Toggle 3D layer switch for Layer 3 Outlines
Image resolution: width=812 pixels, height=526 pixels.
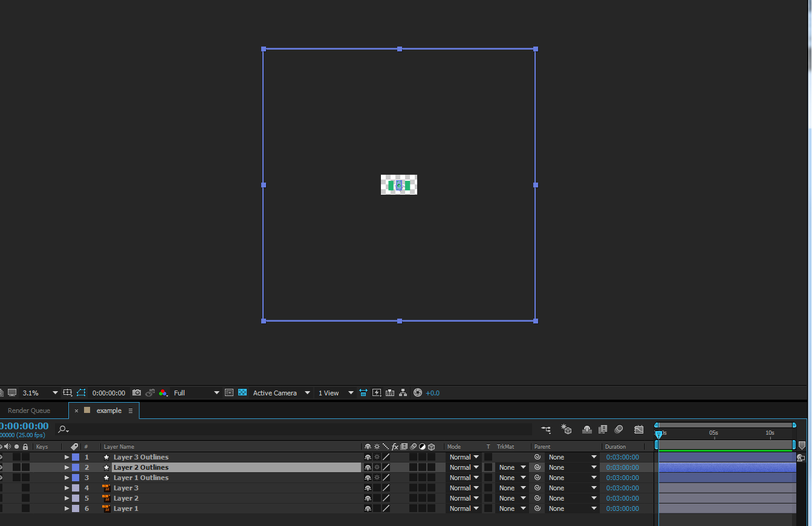coord(431,457)
